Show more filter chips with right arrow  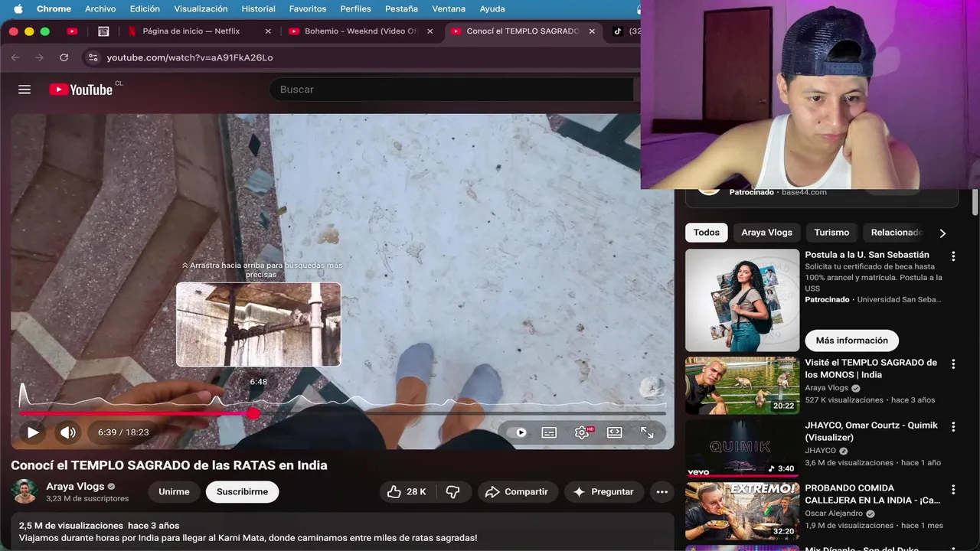tap(942, 233)
